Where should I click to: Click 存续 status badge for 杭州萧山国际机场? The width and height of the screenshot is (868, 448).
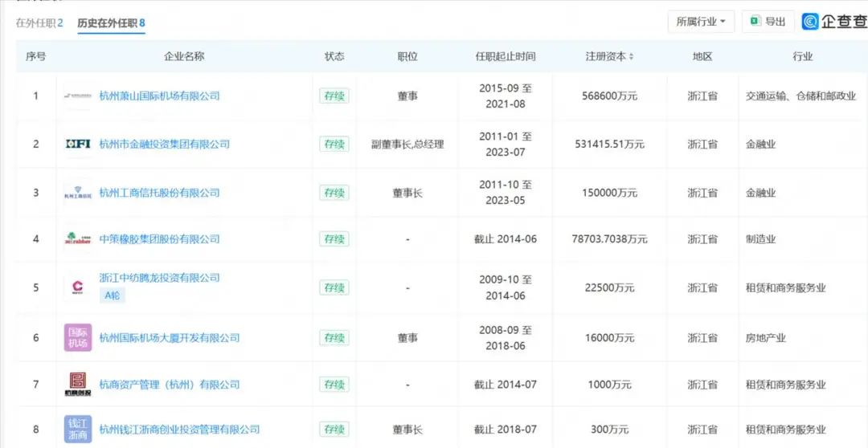point(334,96)
